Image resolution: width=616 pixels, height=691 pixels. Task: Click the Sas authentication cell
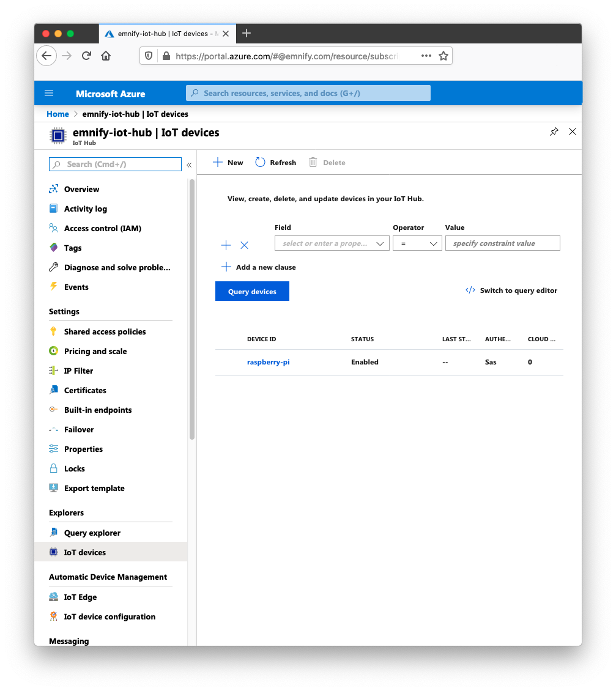491,362
